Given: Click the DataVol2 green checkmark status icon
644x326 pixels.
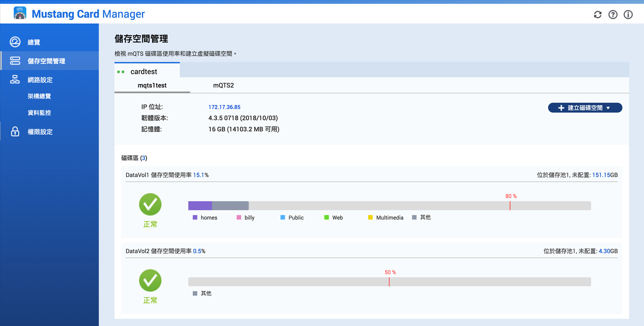Looking at the screenshot, I should click(x=150, y=281).
